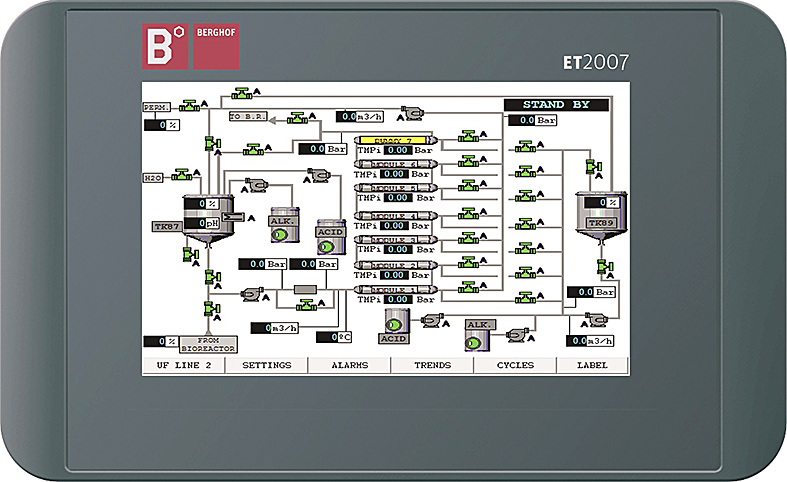The height and width of the screenshot is (482, 787).
Task: Switch to the ALARMS tab
Action: point(350,365)
